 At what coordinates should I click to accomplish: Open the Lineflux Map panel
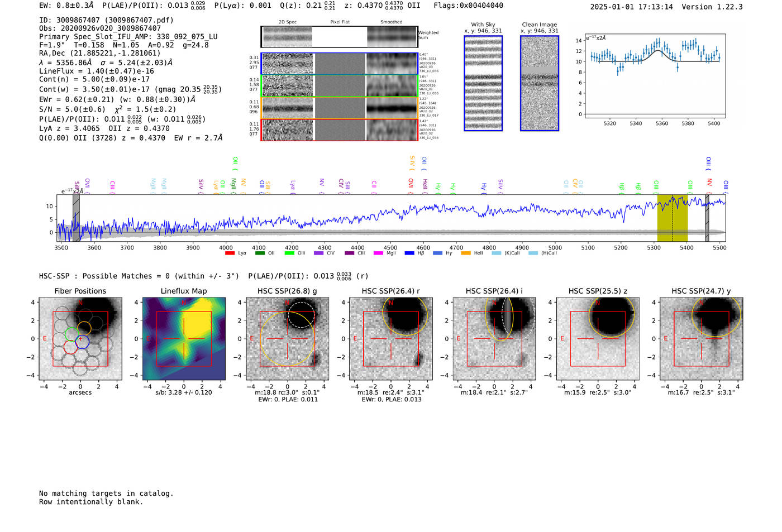pos(184,339)
